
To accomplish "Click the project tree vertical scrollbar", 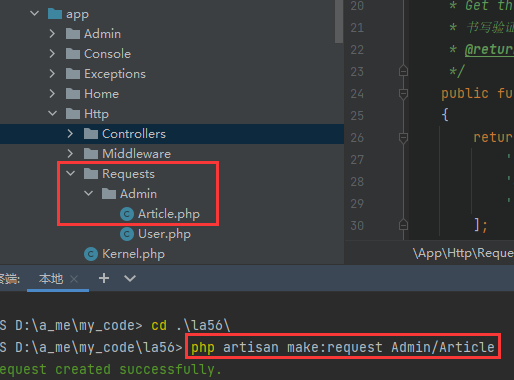I will (x=339, y=21).
